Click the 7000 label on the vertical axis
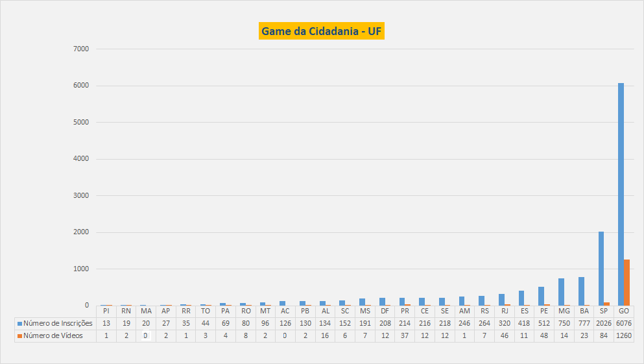The image size is (644, 364). click(83, 49)
